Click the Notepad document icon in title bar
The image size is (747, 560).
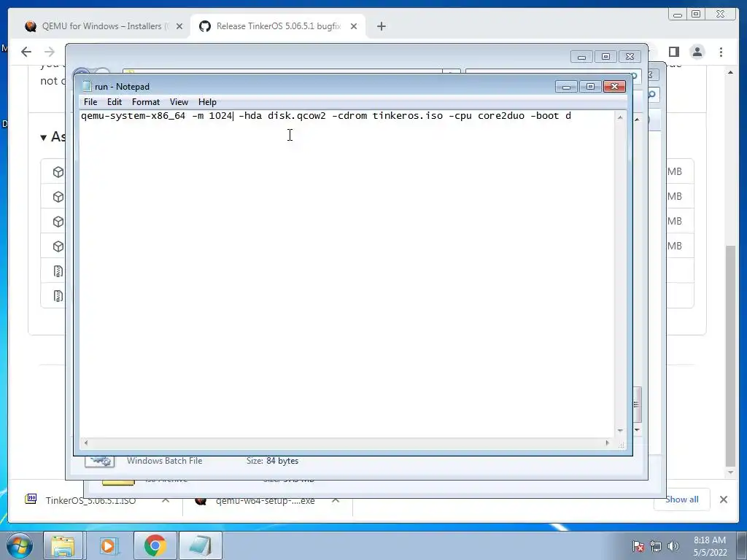coord(87,86)
